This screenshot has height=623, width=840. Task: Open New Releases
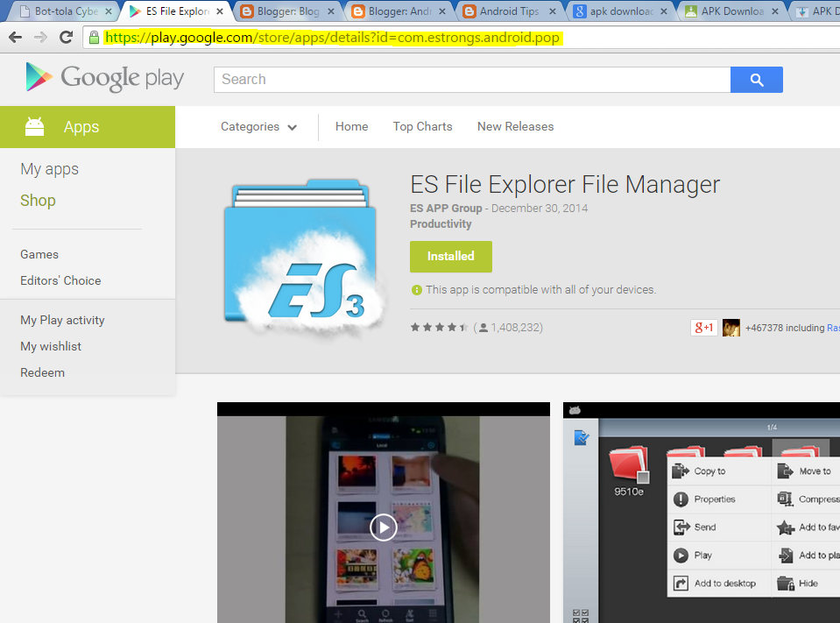(515, 127)
